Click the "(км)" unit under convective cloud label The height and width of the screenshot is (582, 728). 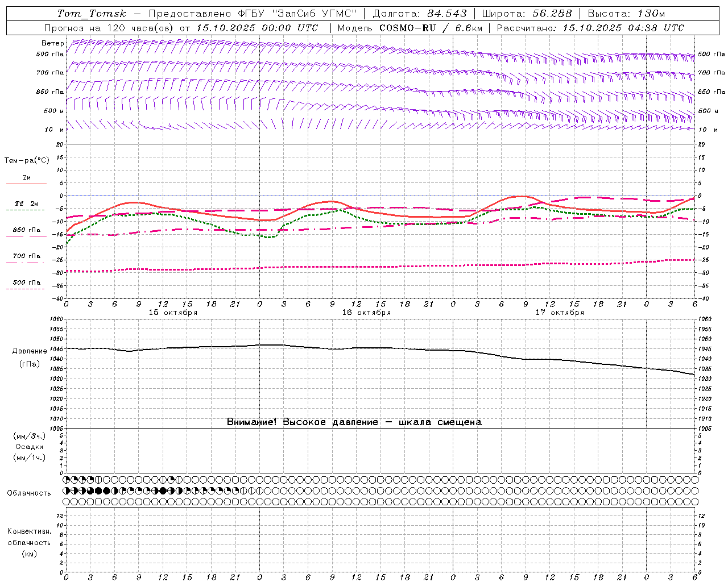click(30, 554)
